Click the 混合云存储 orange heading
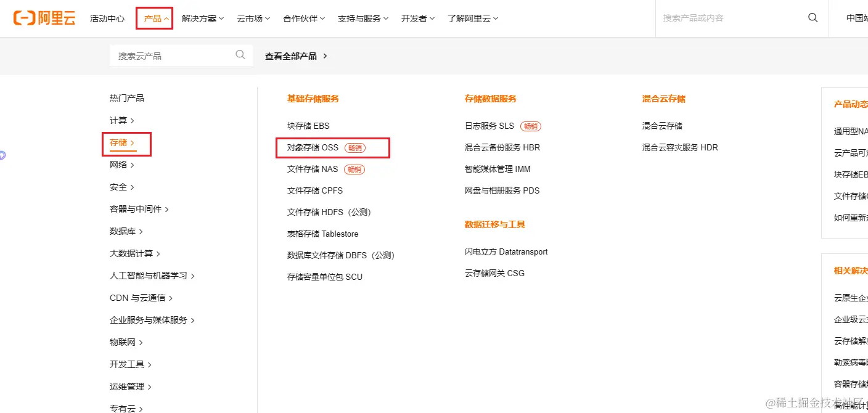 (664, 99)
